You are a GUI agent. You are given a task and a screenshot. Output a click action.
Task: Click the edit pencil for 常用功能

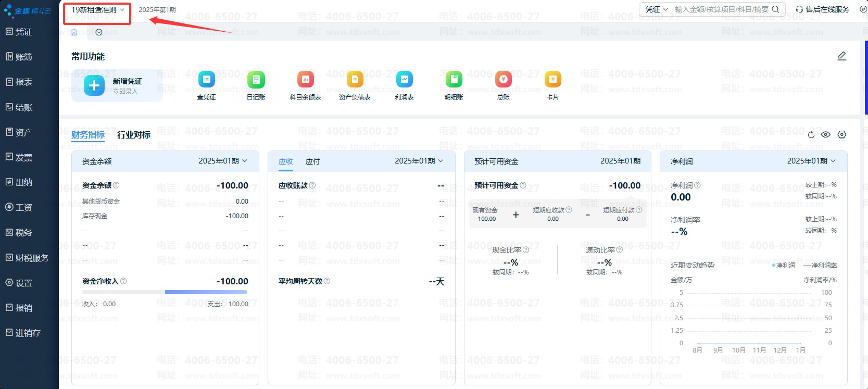pyautogui.click(x=842, y=56)
